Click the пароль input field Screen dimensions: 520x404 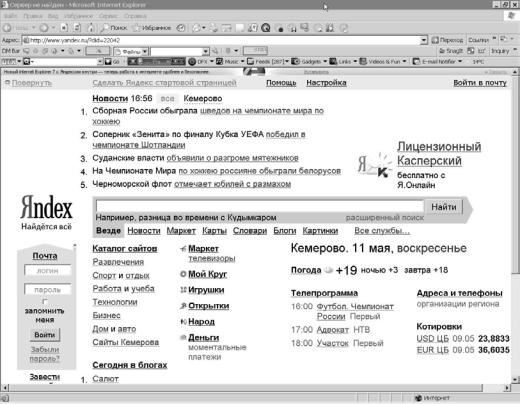47,290
